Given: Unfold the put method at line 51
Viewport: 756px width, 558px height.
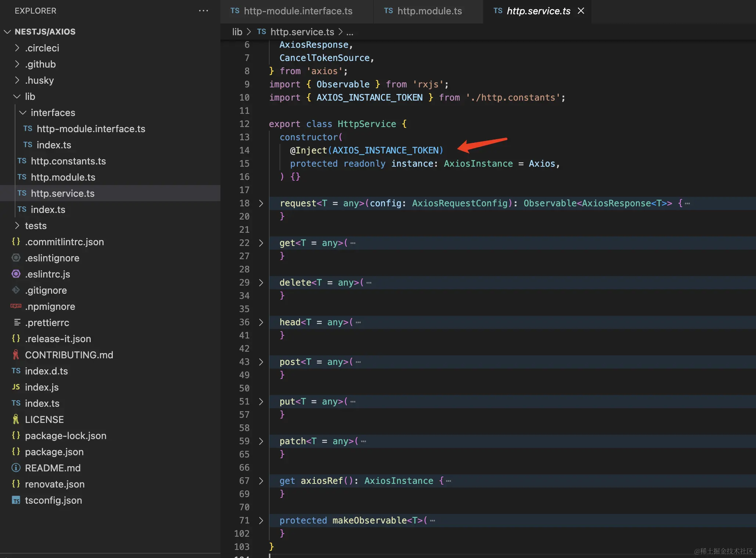Looking at the screenshot, I should 261,402.
